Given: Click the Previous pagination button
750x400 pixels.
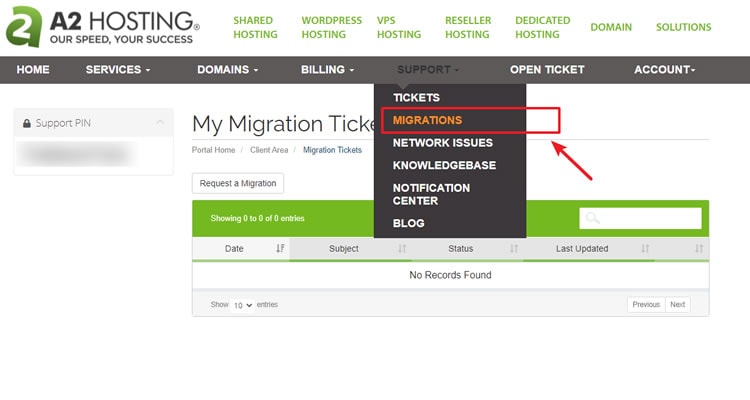Looking at the screenshot, I should [646, 304].
